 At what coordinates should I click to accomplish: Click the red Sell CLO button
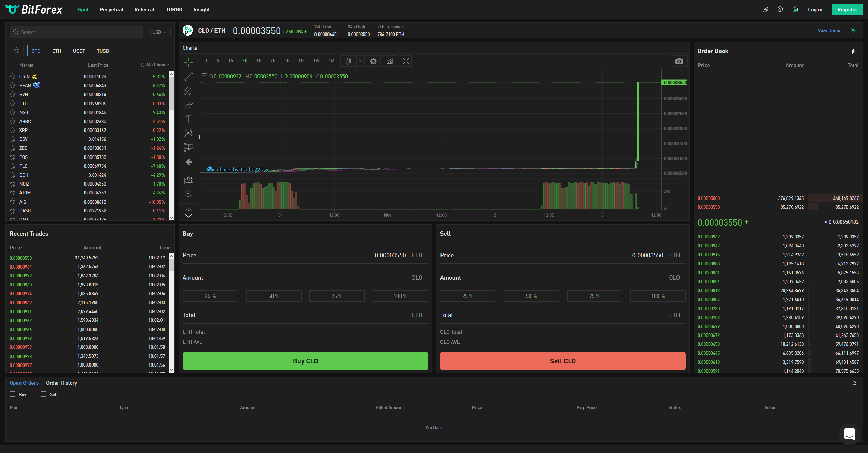tap(563, 361)
